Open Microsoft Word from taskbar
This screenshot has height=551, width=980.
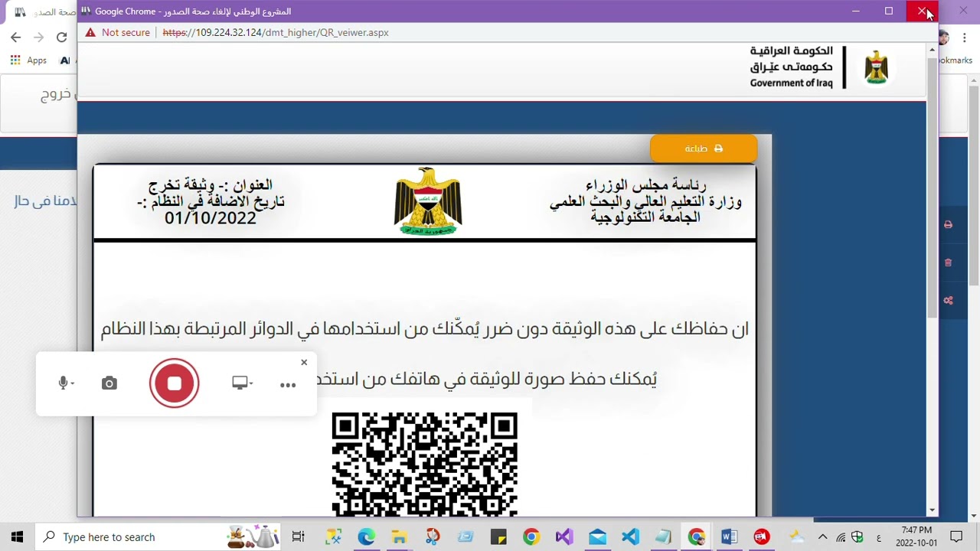tap(729, 536)
